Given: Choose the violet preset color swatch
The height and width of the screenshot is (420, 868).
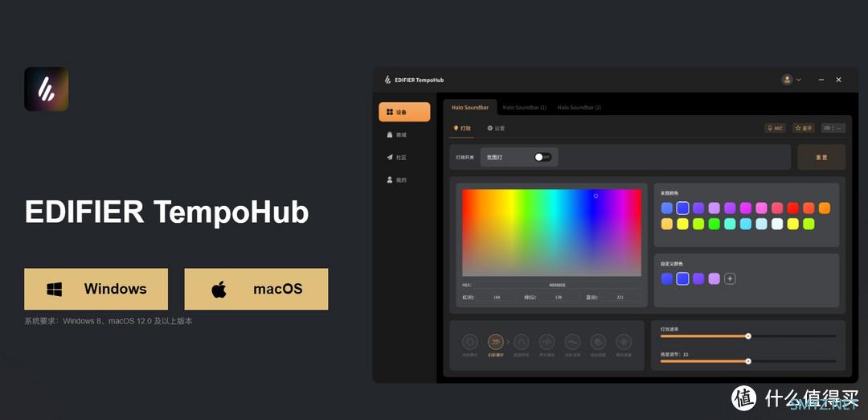Looking at the screenshot, I should pos(698,208).
